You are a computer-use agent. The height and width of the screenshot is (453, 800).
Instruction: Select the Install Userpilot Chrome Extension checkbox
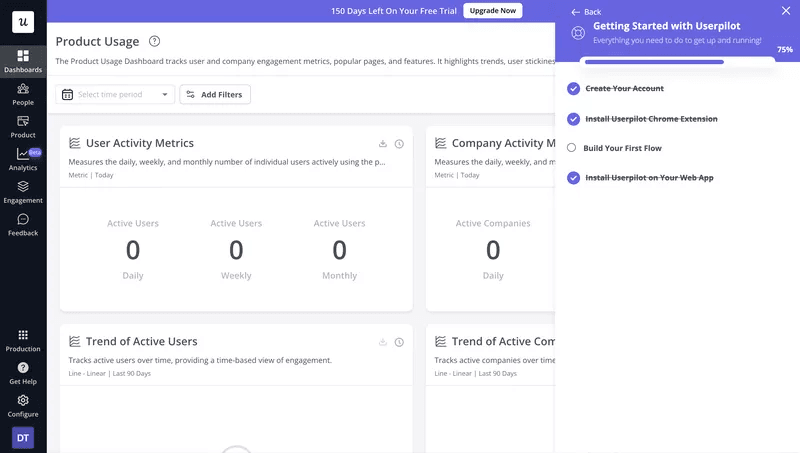(573, 119)
